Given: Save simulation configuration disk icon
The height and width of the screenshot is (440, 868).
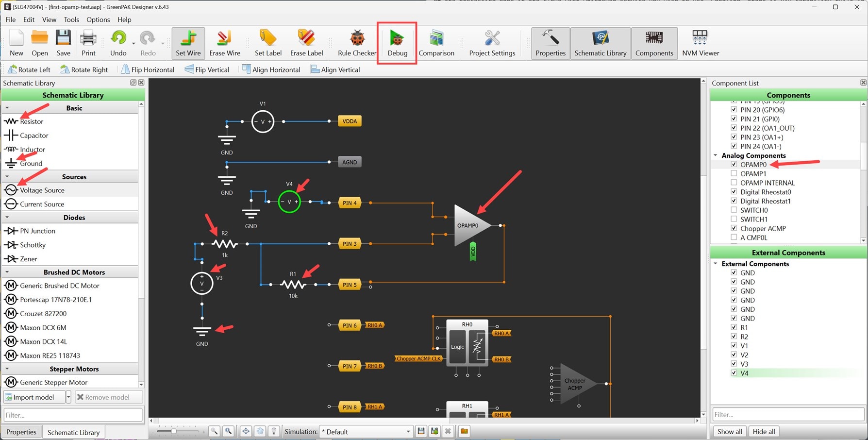Looking at the screenshot, I should pos(421,431).
